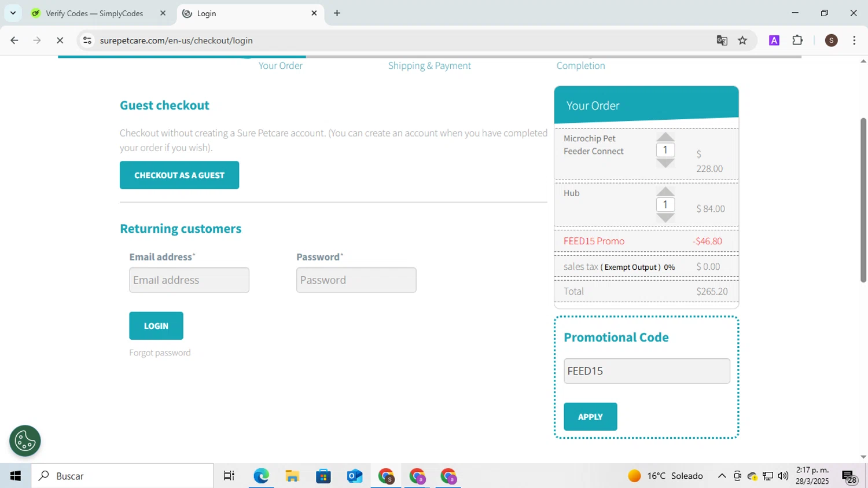Click the address bar URL

pyautogui.click(x=176, y=41)
